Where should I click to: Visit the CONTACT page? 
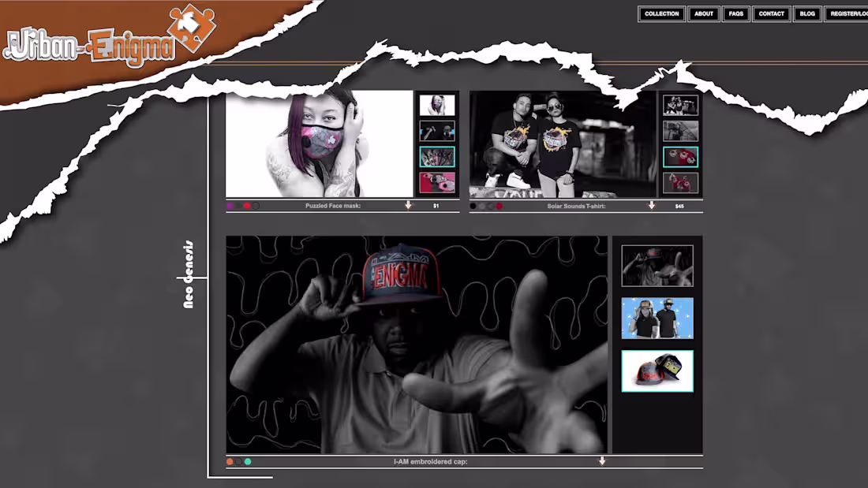tap(771, 13)
